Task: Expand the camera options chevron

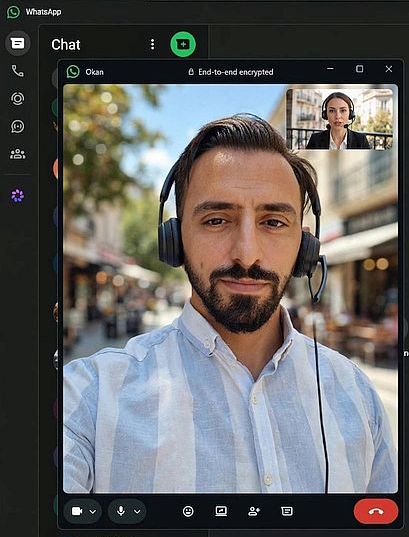Action: pyautogui.click(x=92, y=512)
